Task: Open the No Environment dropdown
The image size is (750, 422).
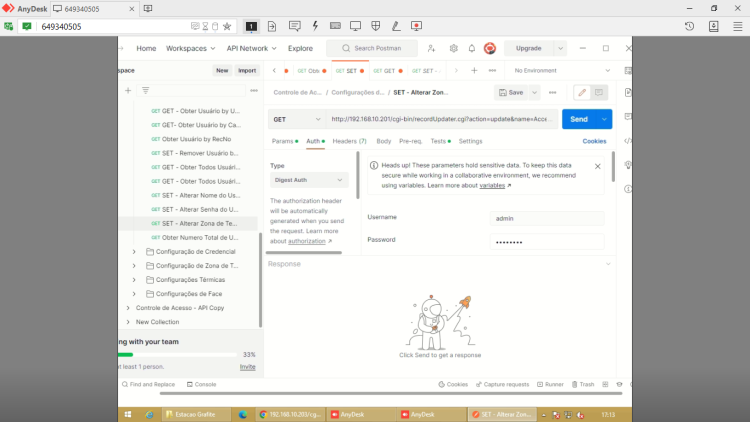Action: 562,70
